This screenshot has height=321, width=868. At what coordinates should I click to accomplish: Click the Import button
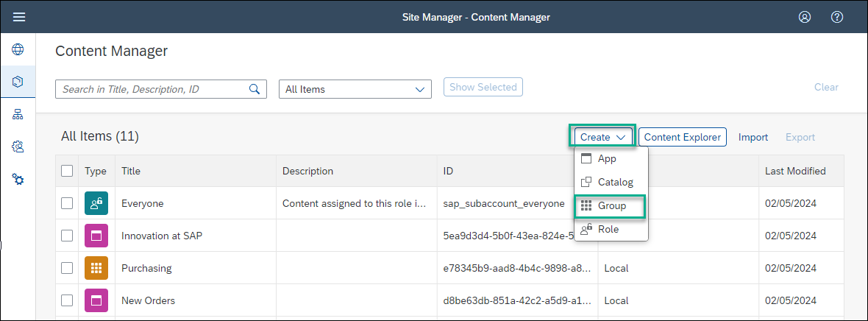(x=753, y=137)
